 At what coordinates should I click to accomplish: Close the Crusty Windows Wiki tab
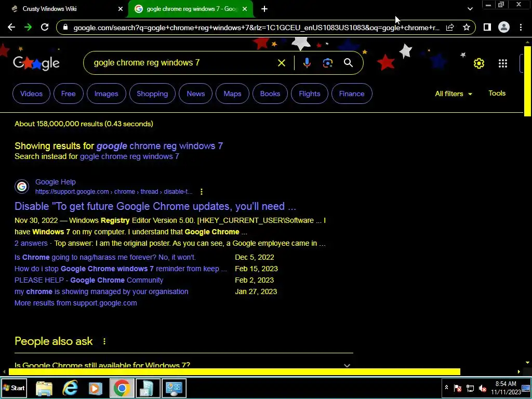point(121,9)
